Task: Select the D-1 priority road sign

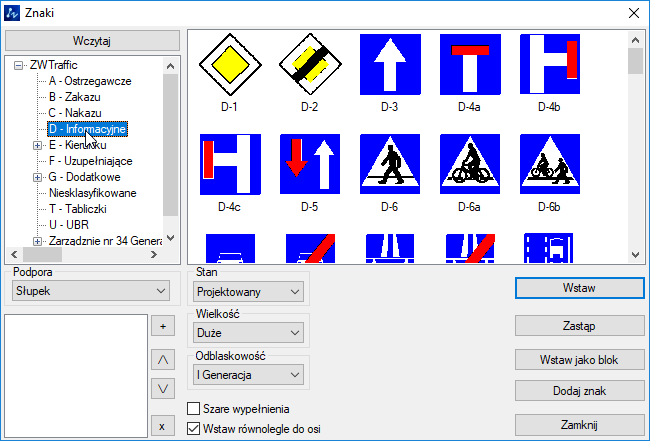Action: (230, 65)
